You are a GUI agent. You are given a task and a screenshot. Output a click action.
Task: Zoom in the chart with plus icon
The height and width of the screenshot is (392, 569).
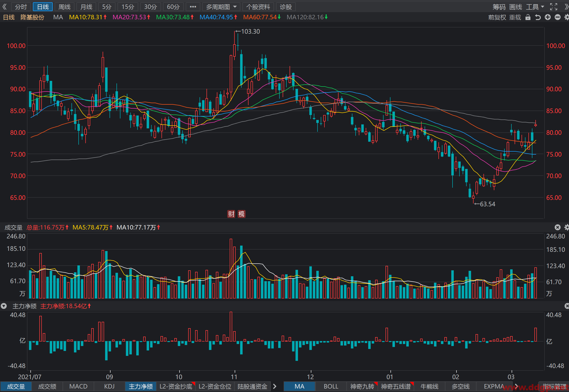coord(547,17)
